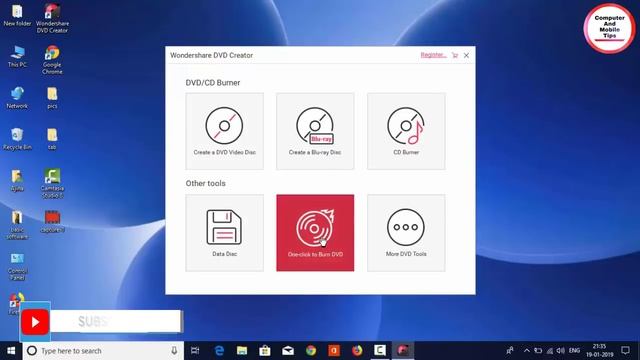Click the Register link
The height and width of the screenshot is (360, 640).
[x=433, y=55]
